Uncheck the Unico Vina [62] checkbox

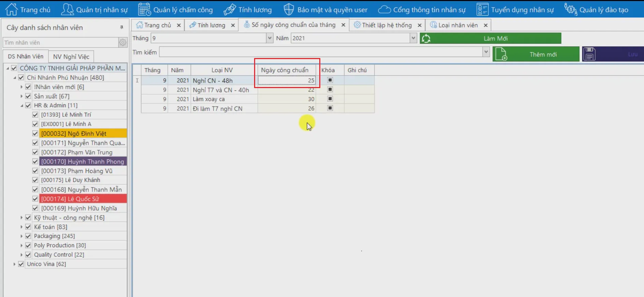21,264
